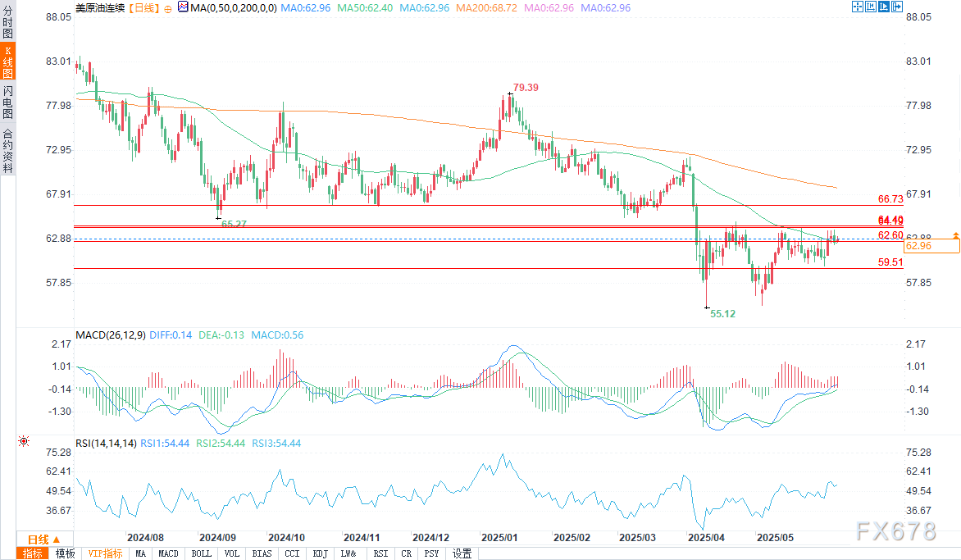The width and height of the screenshot is (961, 560).
Task: Click the export arrow icon at top right
Action: [x=898, y=7]
